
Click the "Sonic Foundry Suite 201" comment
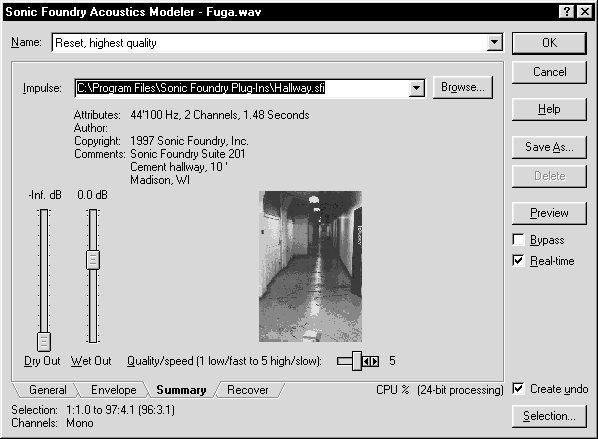pyautogui.click(x=188, y=154)
